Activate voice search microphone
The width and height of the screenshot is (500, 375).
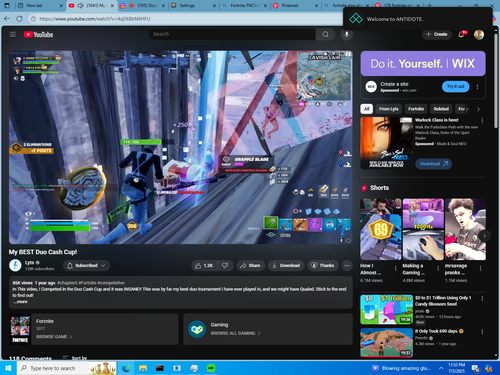tap(347, 34)
